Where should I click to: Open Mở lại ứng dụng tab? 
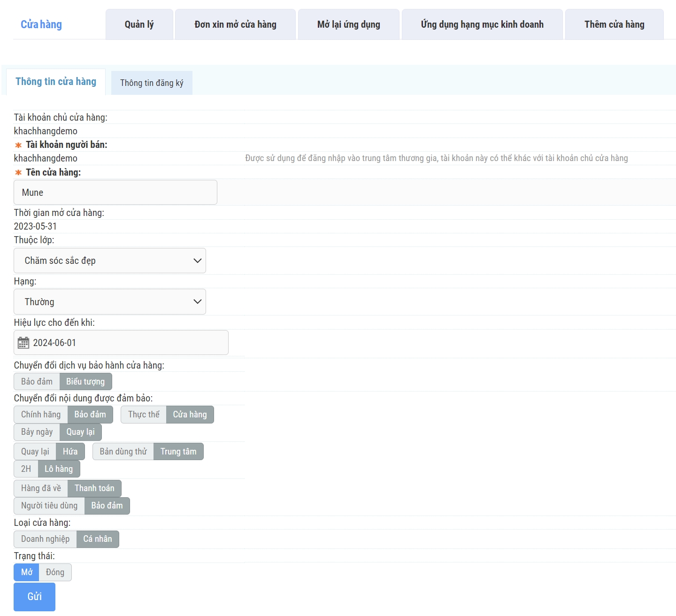click(348, 24)
